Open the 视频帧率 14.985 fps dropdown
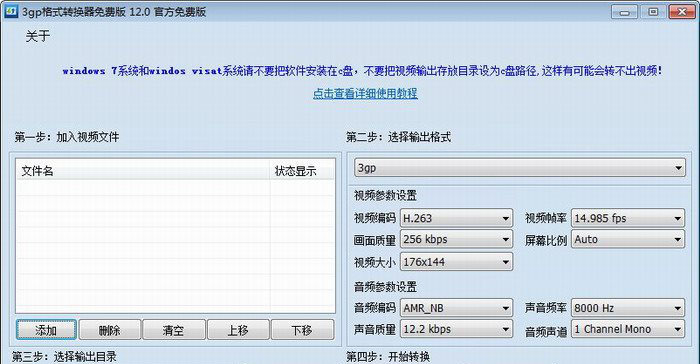700x364 pixels. click(628, 218)
